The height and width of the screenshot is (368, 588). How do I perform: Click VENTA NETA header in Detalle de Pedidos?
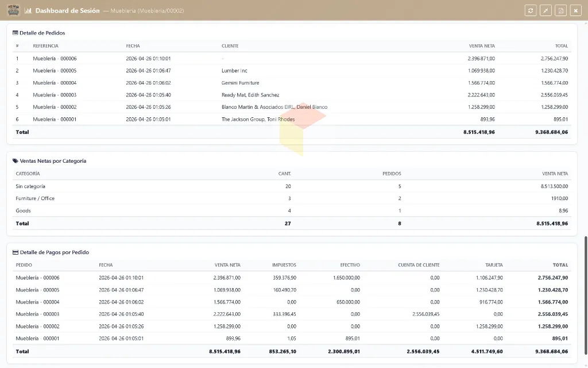pyautogui.click(x=482, y=46)
